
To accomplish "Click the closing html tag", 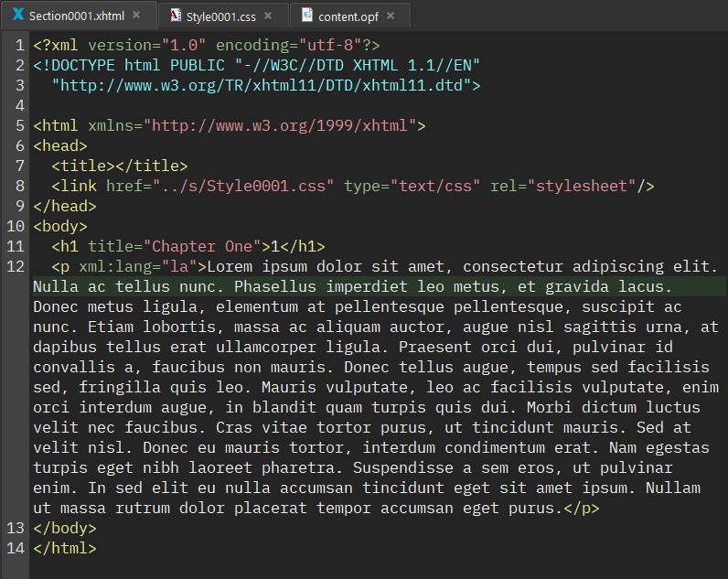I will tap(65, 548).
